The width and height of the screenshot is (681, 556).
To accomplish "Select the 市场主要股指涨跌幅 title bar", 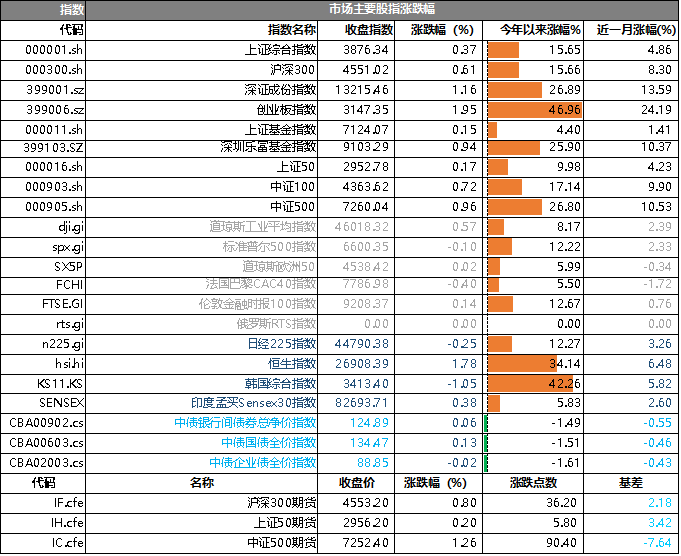I will click(x=381, y=10).
